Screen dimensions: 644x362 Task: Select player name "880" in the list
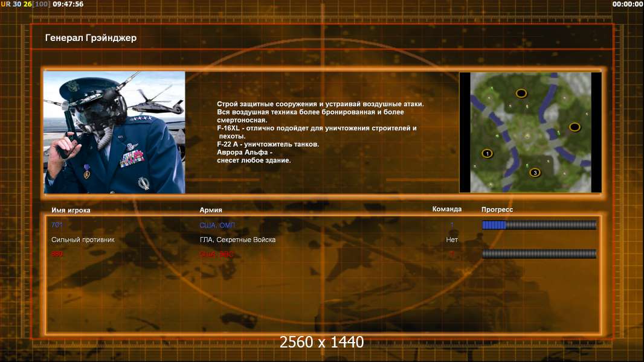57,254
